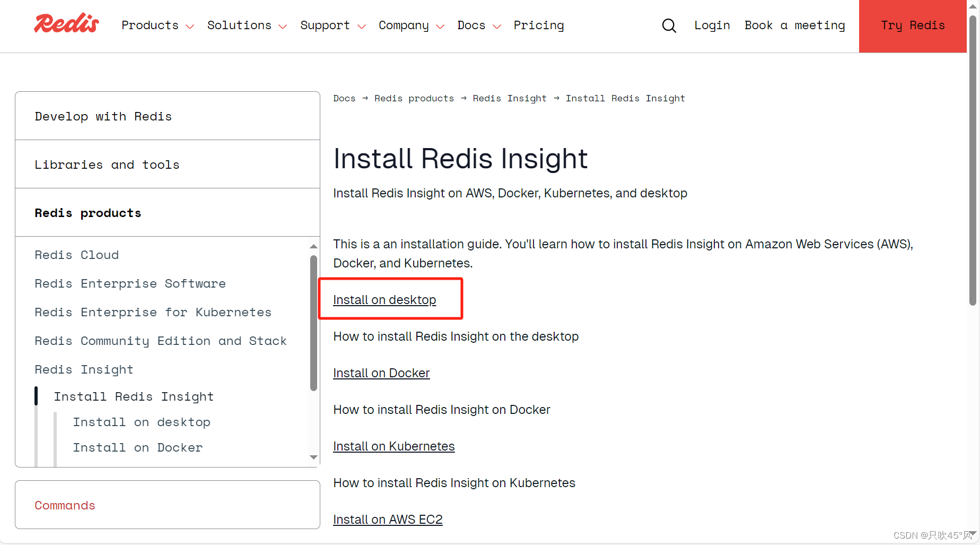Open the Install on Kubernetes link
Viewport: 980px width, 545px height.
394,446
